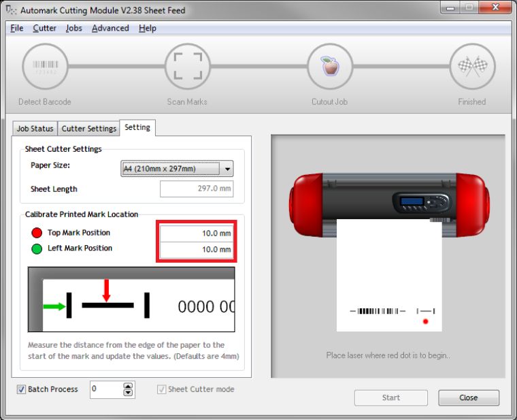Image resolution: width=517 pixels, height=420 pixels.
Task: Toggle the Batch Process checkbox
Action: pos(21,389)
